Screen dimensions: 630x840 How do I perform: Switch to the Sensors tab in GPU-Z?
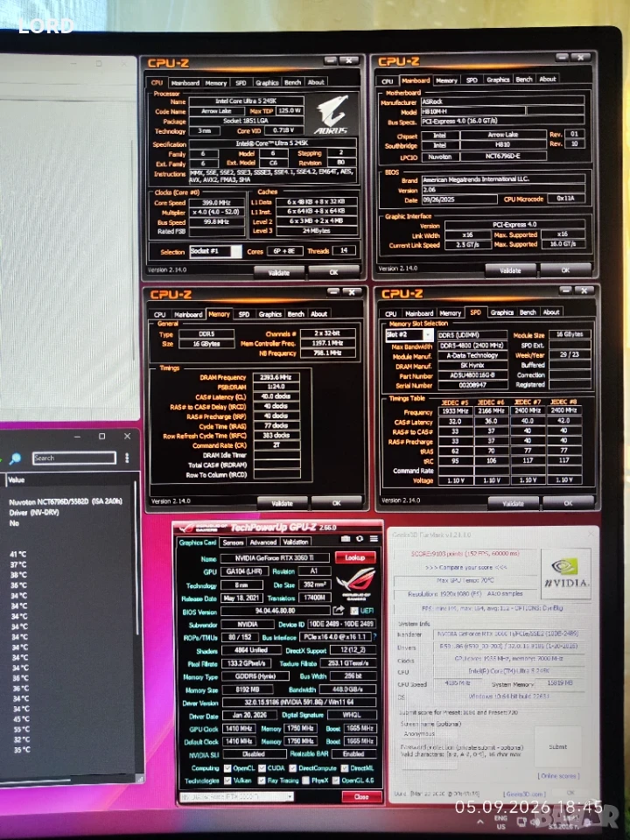click(233, 542)
